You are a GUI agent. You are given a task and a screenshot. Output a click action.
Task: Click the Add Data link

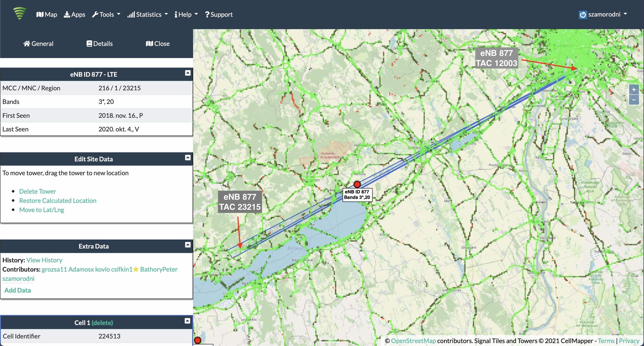coord(18,290)
